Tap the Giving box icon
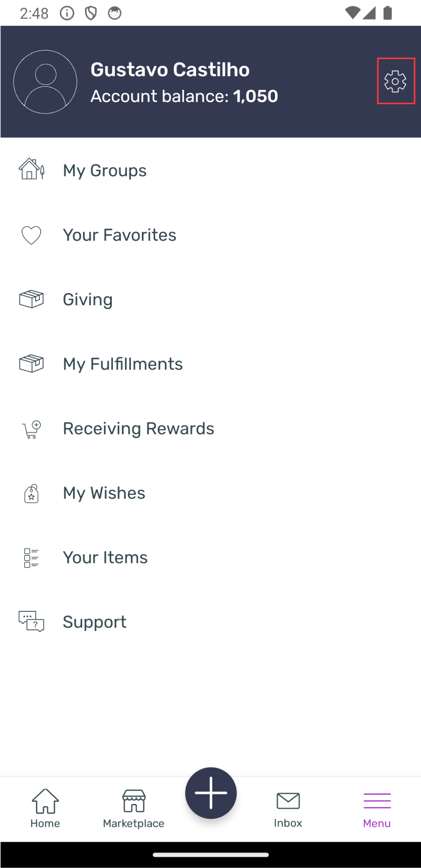421x868 pixels. [x=31, y=299]
